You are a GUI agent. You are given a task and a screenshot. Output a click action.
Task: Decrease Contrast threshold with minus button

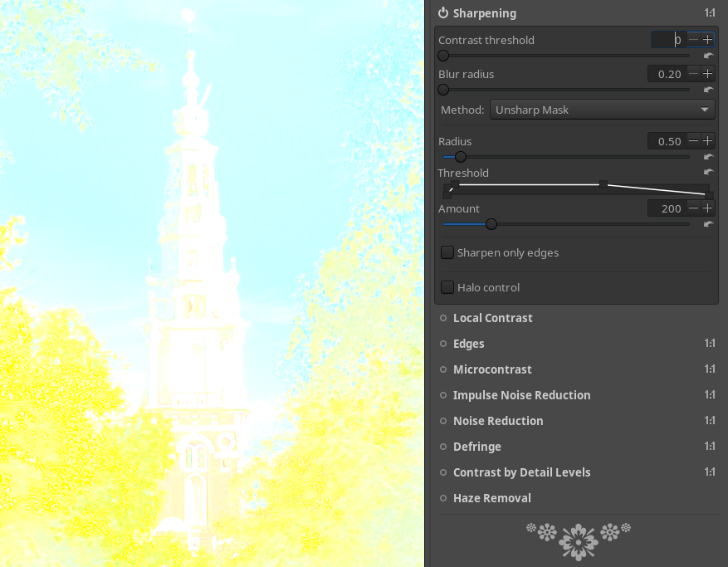pos(693,40)
